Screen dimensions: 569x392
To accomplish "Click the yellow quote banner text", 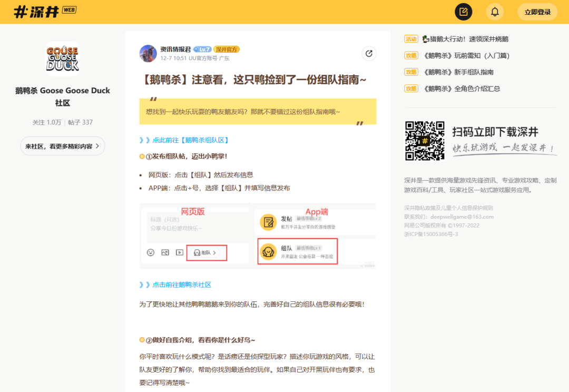I will click(x=243, y=112).
